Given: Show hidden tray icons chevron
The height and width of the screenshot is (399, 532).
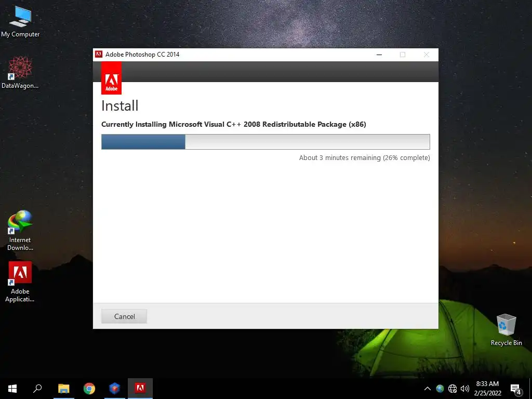Looking at the screenshot, I should click(428, 389).
